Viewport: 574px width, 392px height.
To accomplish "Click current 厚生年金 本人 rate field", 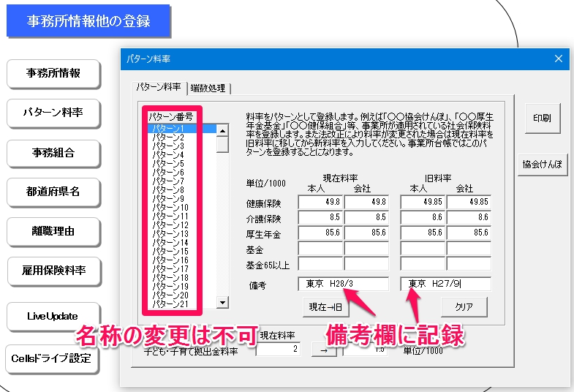I will coord(320,233).
